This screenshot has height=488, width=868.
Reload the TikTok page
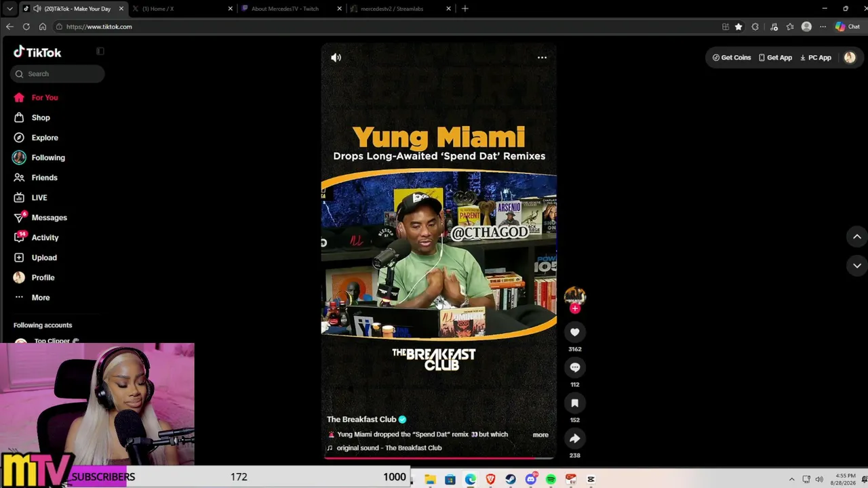pos(26,26)
